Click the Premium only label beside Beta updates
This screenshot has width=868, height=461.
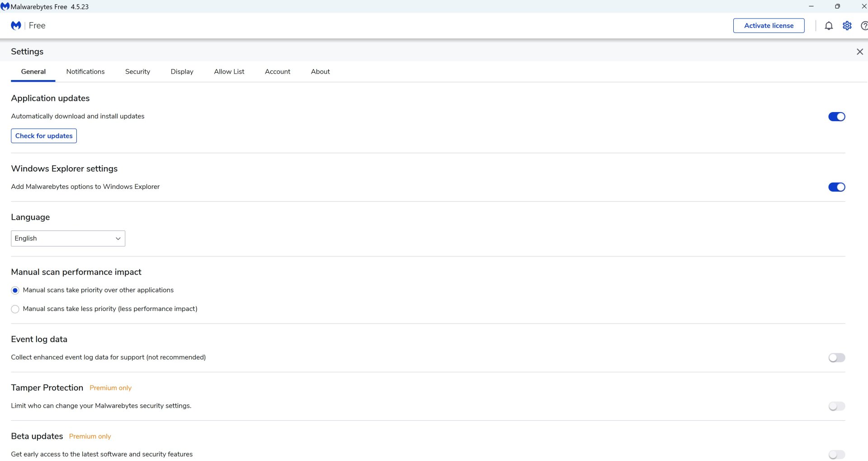[90, 437]
